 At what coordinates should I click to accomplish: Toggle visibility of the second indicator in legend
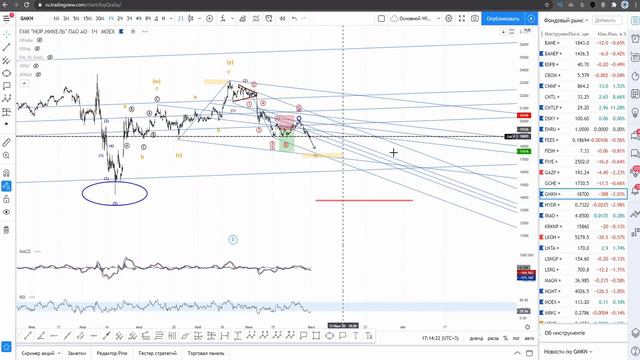[37, 49]
